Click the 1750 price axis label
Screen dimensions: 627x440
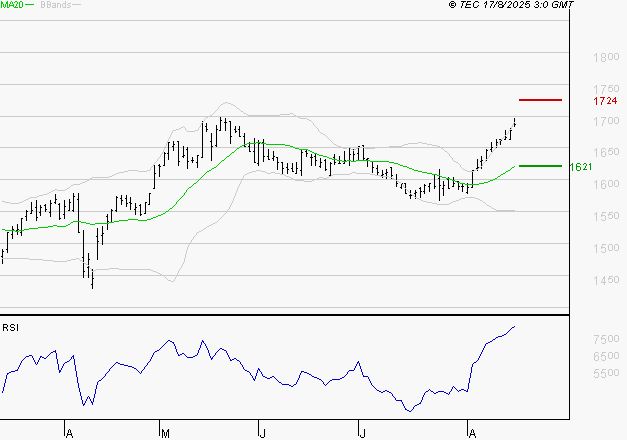point(606,88)
